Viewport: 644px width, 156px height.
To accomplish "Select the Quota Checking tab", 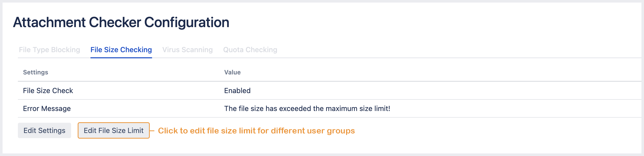I will point(250,50).
